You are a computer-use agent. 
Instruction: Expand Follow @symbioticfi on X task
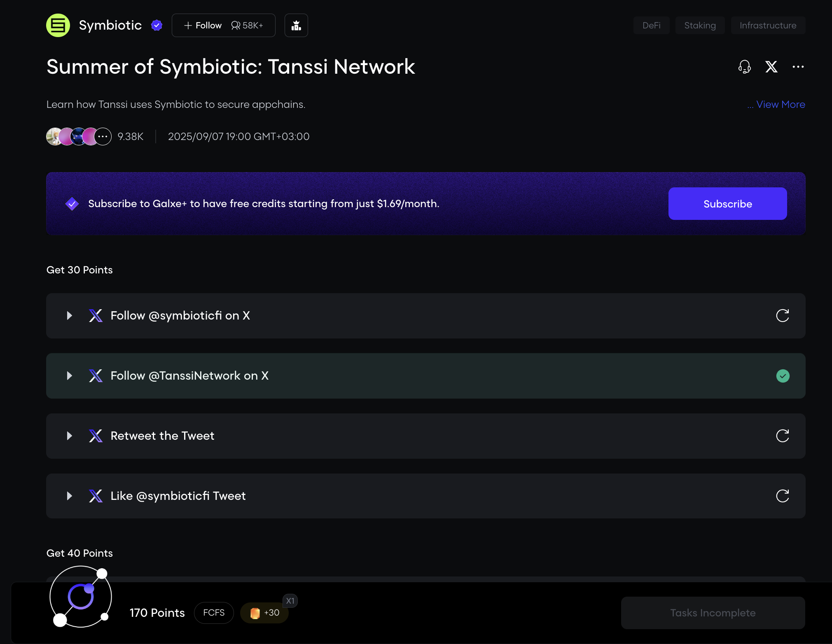70,316
